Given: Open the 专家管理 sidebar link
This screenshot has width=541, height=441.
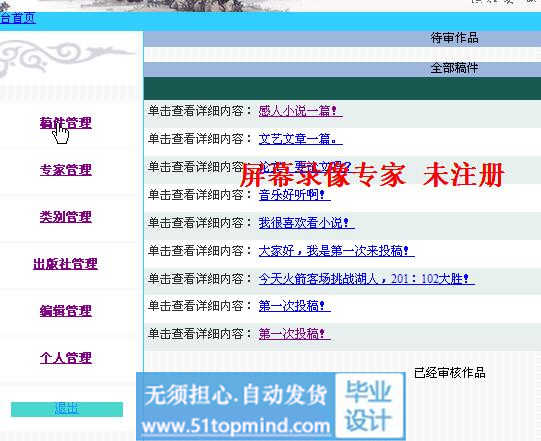Looking at the screenshot, I should click(x=66, y=170).
